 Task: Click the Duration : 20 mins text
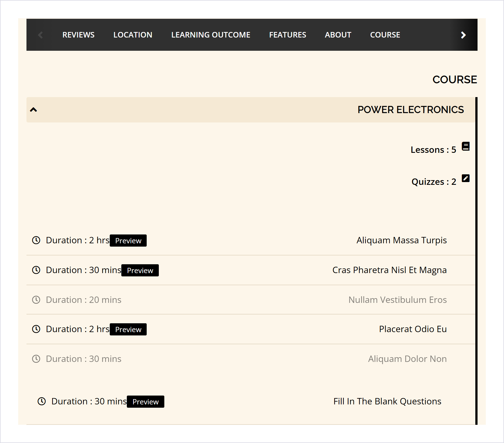click(x=84, y=300)
